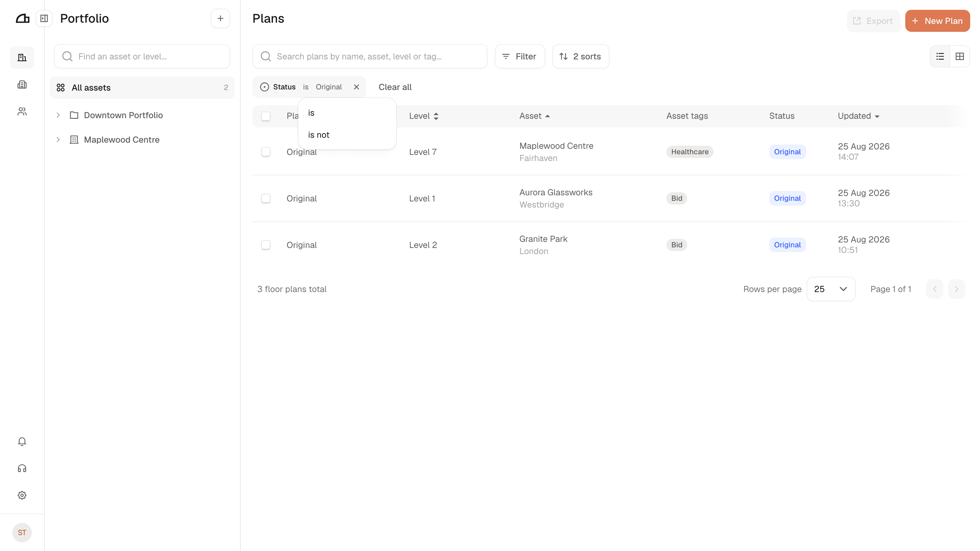Select All assets in sidebar

[x=142, y=88]
